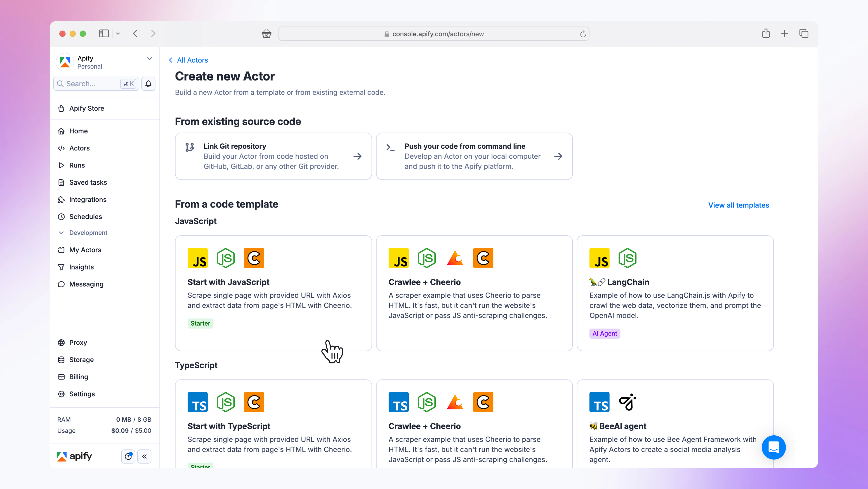Image resolution: width=868 pixels, height=489 pixels.
Task: Open the Insights panel
Action: (x=81, y=267)
